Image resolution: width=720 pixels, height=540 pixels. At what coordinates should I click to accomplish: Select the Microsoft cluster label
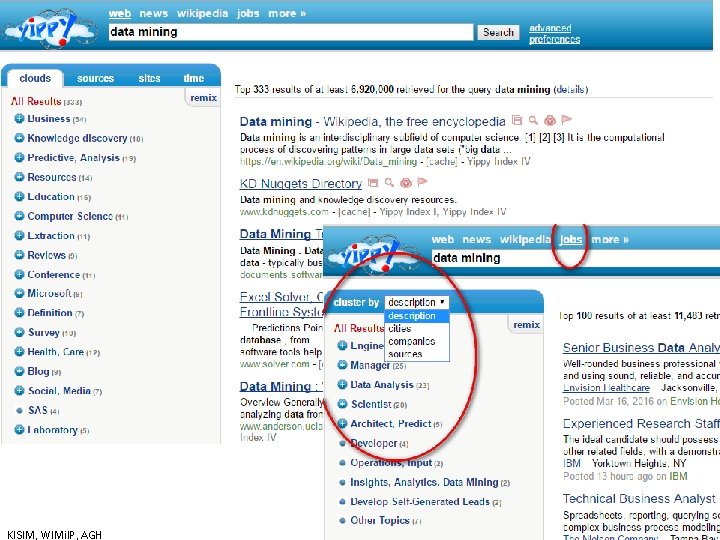click(49, 293)
